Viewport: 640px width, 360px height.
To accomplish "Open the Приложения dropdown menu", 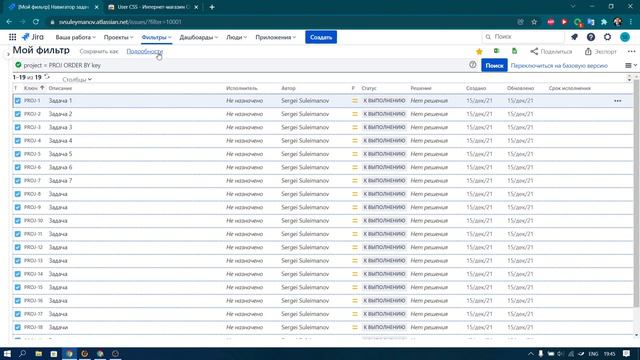I will (276, 37).
